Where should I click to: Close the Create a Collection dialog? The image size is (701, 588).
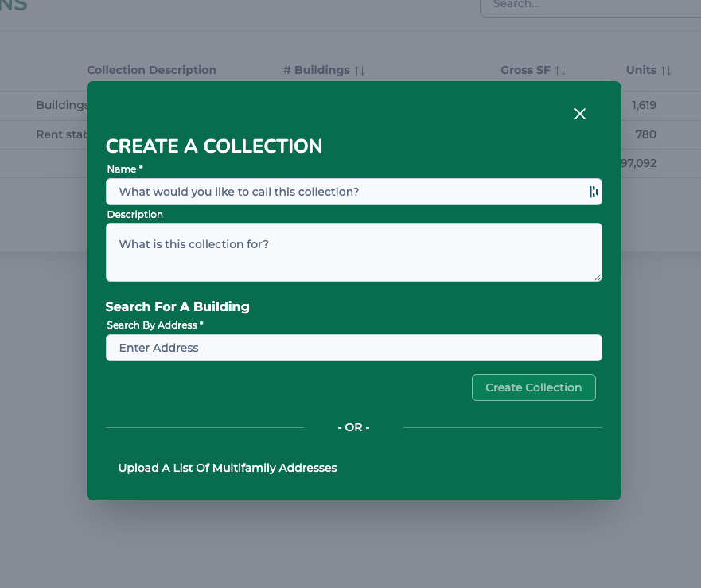pos(580,114)
